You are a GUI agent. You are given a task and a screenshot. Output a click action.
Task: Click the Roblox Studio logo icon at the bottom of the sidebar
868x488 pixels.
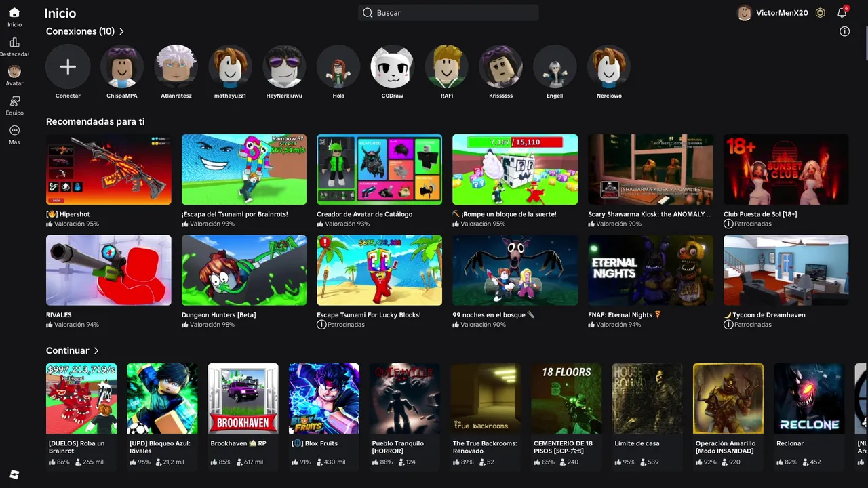[14, 474]
